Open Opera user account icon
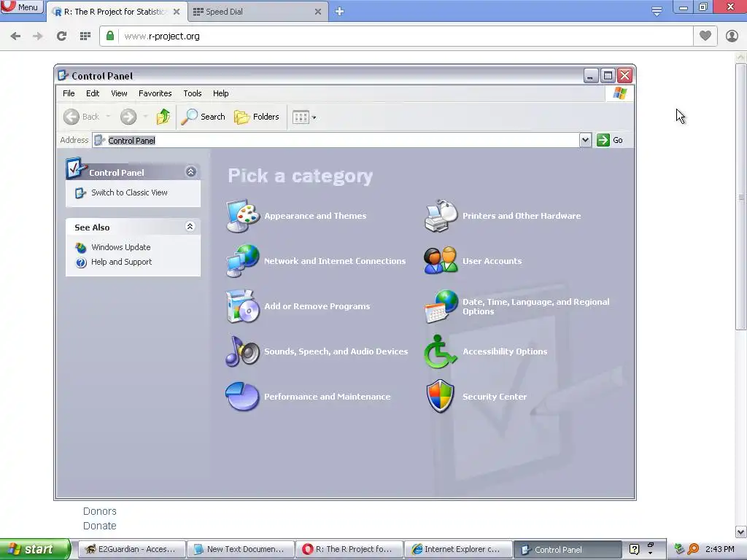This screenshot has width=747, height=560. pos(732,36)
